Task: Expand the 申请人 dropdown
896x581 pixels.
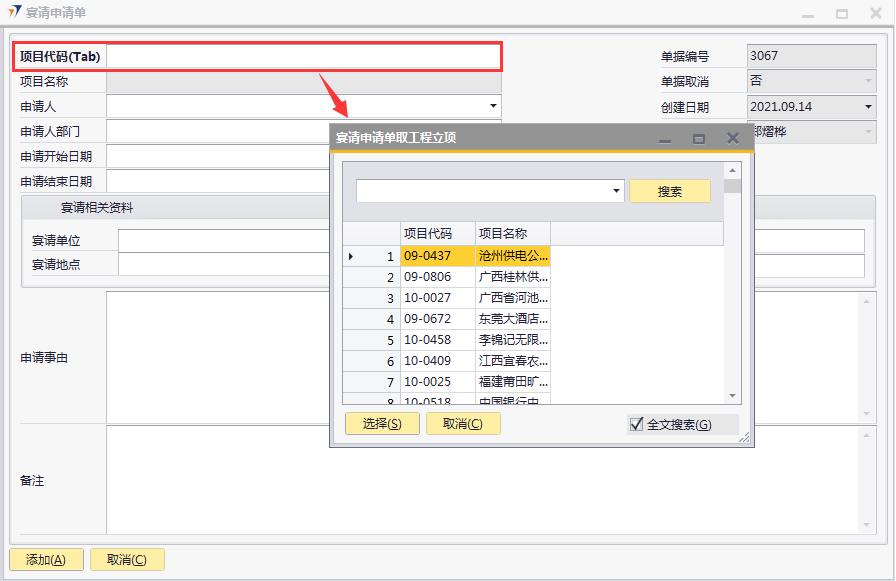Action: pyautogui.click(x=493, y=106)
